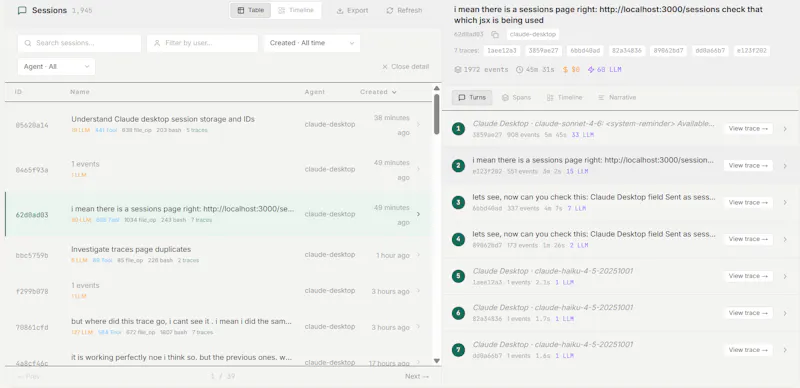This screenshot has width=800, height=388.
Task: Export the sessions list
Action: point(353,10)
